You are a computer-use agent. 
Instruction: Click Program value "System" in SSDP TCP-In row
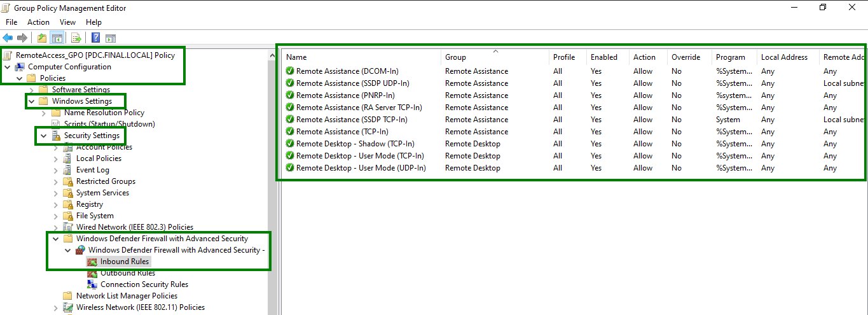click(x=728, y=120)
